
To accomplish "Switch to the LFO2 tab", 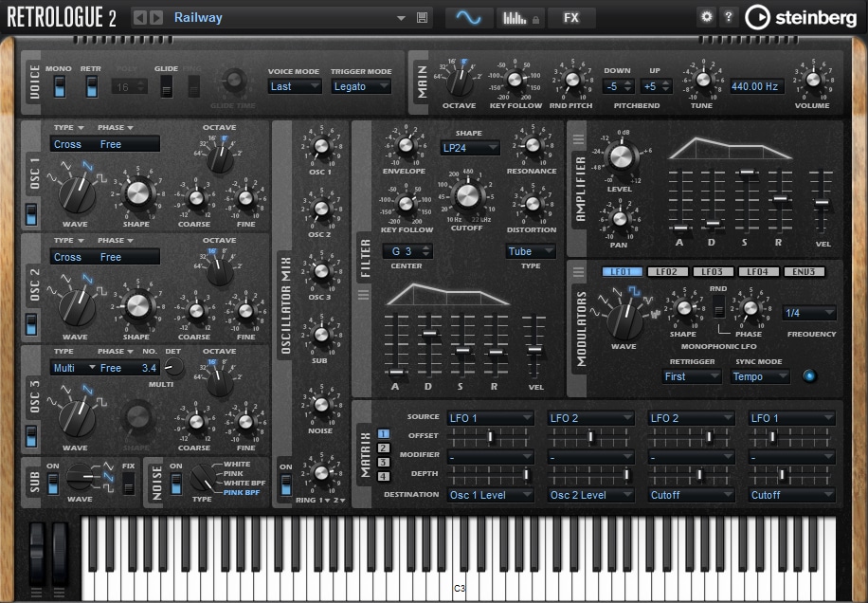I will [667, 272].
